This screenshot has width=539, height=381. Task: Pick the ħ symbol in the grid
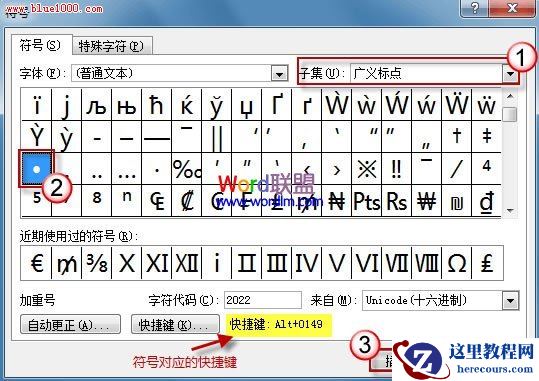click(x=156, y=105)
